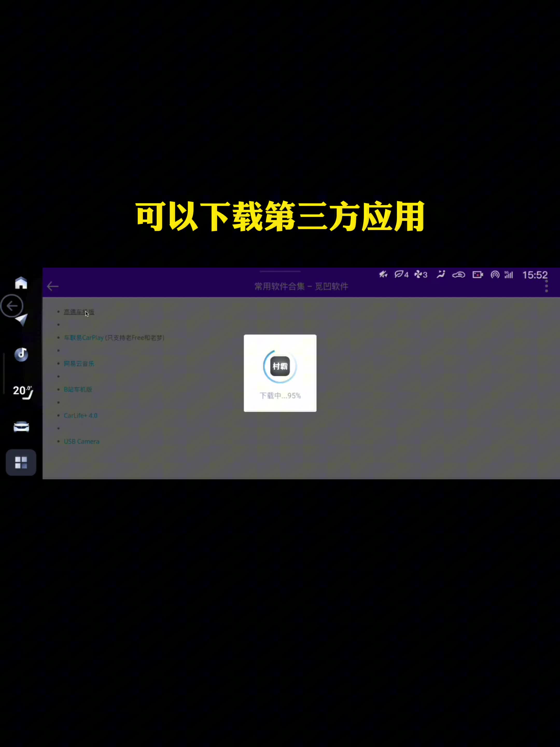The image size is (560, 747).
Task: Open the three-dot overflow menu
Action: pos(546,286)
